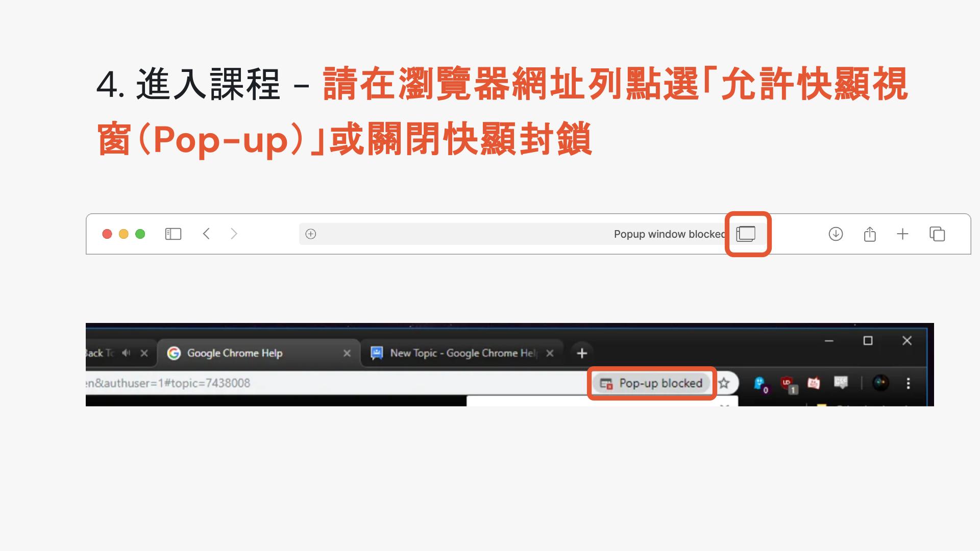Open new Chrome tab
980x551 pixels.
[x=582, y=353]
